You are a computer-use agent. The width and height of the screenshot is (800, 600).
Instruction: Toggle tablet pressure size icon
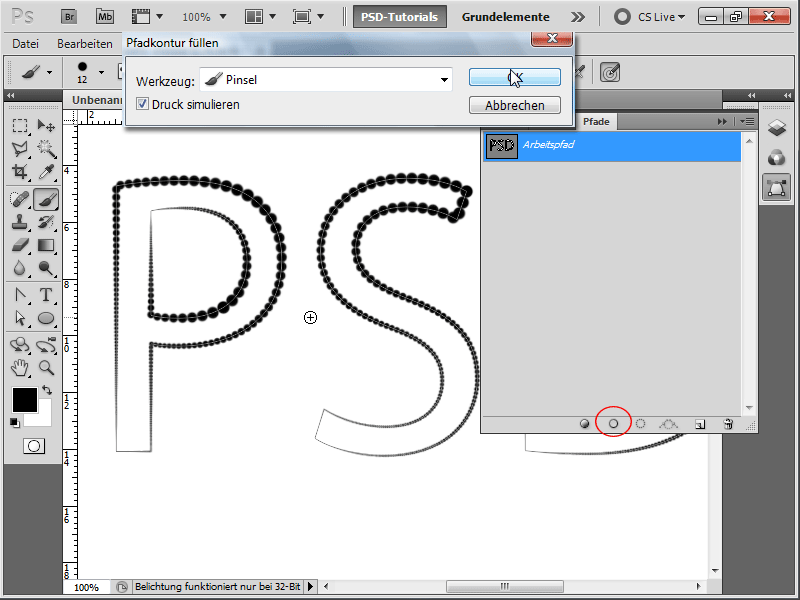(x=610, y=72)
